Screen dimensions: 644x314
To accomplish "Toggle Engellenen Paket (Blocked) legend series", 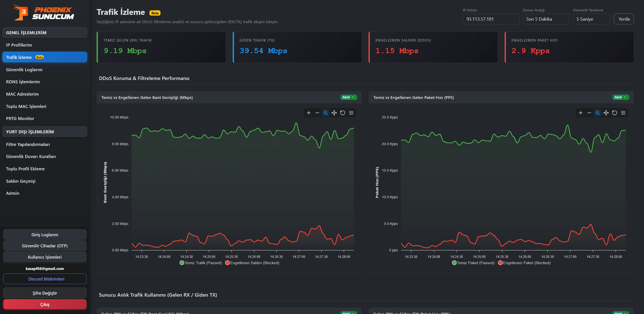I will [525, 263].
